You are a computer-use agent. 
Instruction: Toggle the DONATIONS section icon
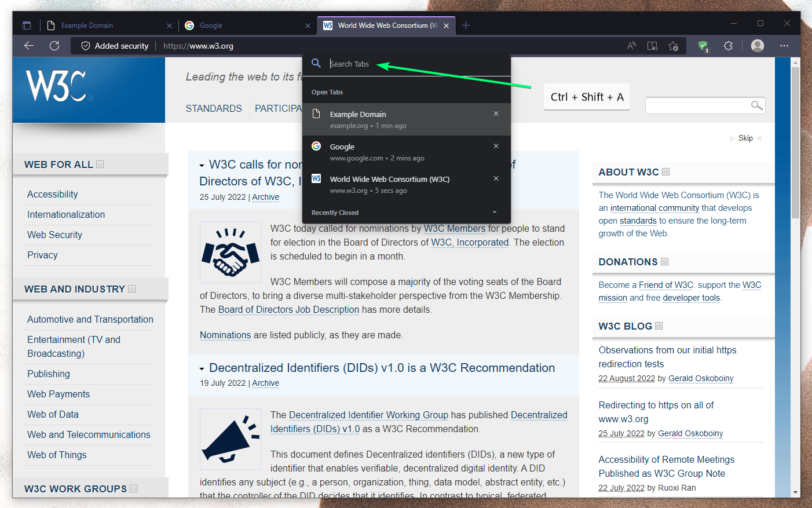pyautogui.click(x=665, y=262)
